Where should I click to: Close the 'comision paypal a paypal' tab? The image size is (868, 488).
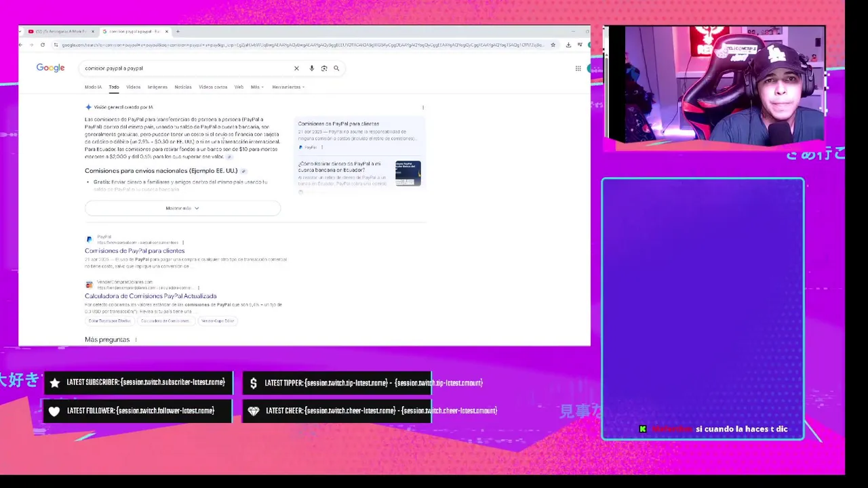click(167, 31)
